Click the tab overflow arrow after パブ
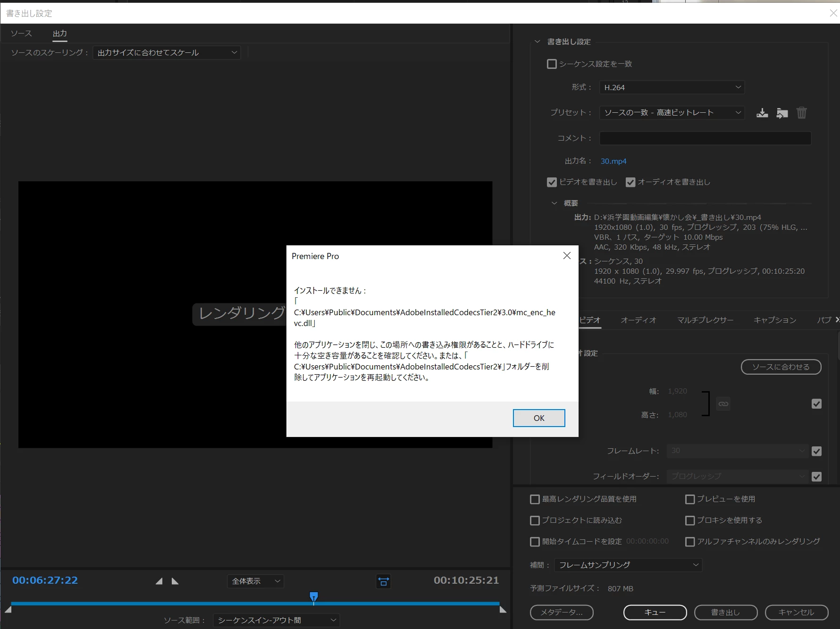 pos(837,320)
